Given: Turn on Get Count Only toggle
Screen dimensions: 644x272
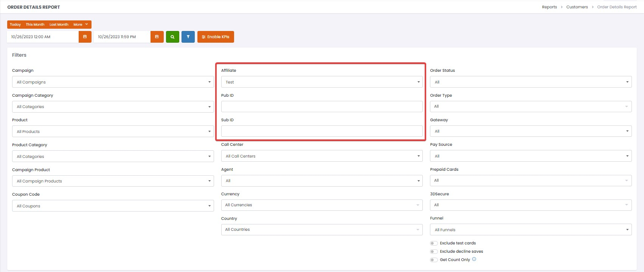Looking at the screenshot, I should (434, 260).
